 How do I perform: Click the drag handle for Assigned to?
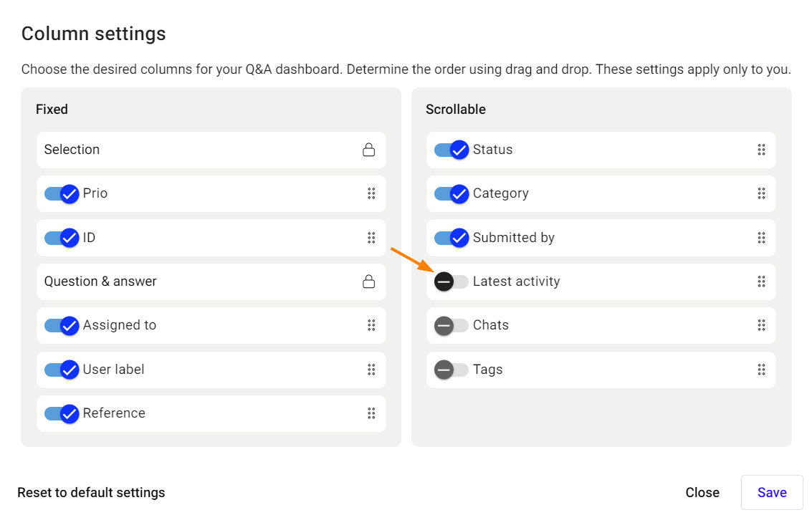pyautogui.click(x=371, y=325)
